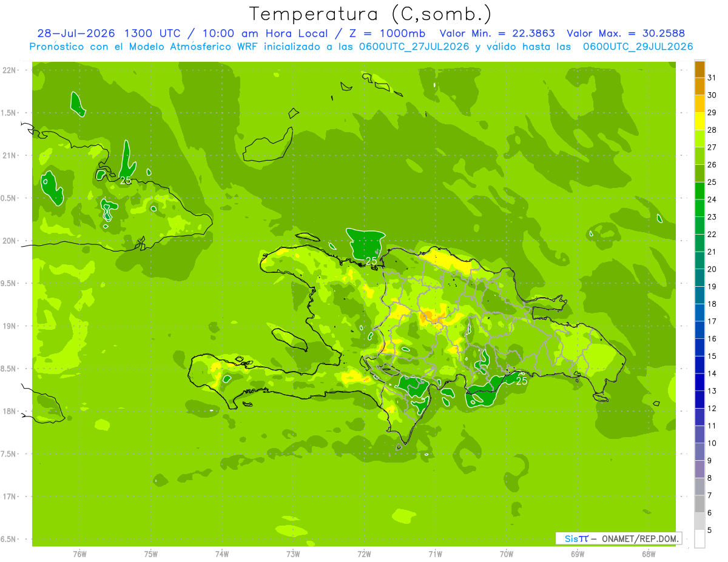Select the 'Valor Min. = 22.3863' value
The width and height of the screenshot is (728, 562).
pos(497,33)
